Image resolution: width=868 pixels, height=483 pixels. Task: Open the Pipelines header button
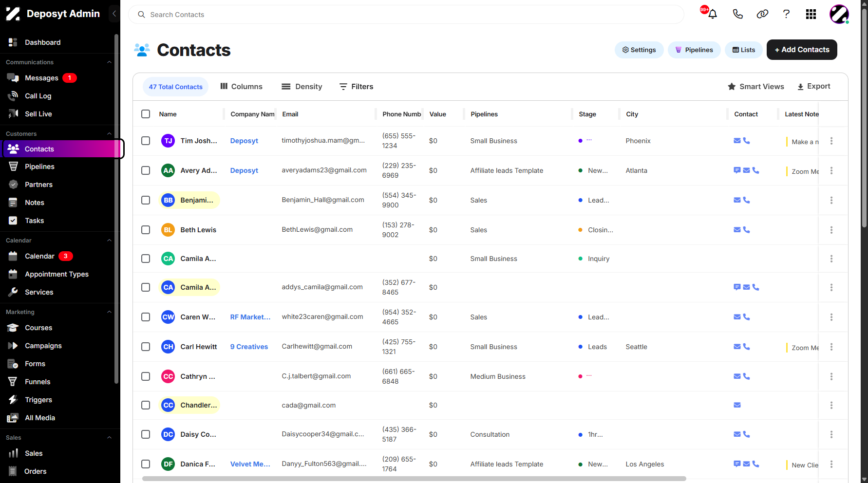(694, 50)
